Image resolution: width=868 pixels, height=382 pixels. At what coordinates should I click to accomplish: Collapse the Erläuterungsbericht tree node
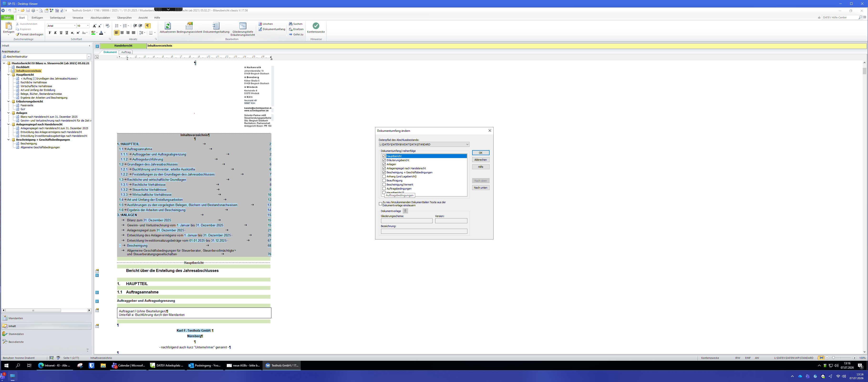point(9,101)
